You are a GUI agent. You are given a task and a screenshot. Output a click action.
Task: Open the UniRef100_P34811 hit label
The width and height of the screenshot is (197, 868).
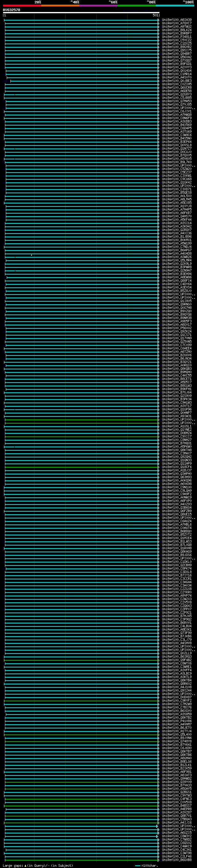tap(176, 37)
